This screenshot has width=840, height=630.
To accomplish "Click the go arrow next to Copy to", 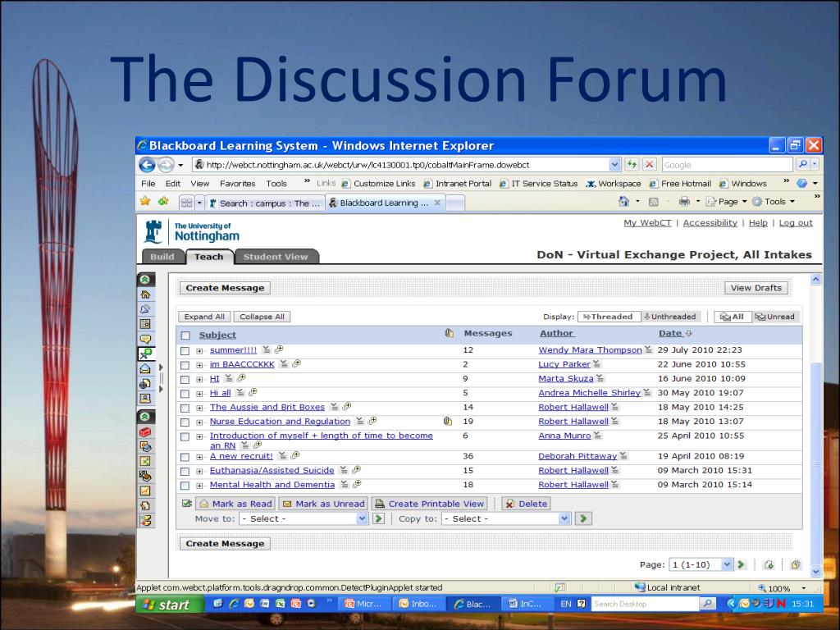I will click(583, 518).
